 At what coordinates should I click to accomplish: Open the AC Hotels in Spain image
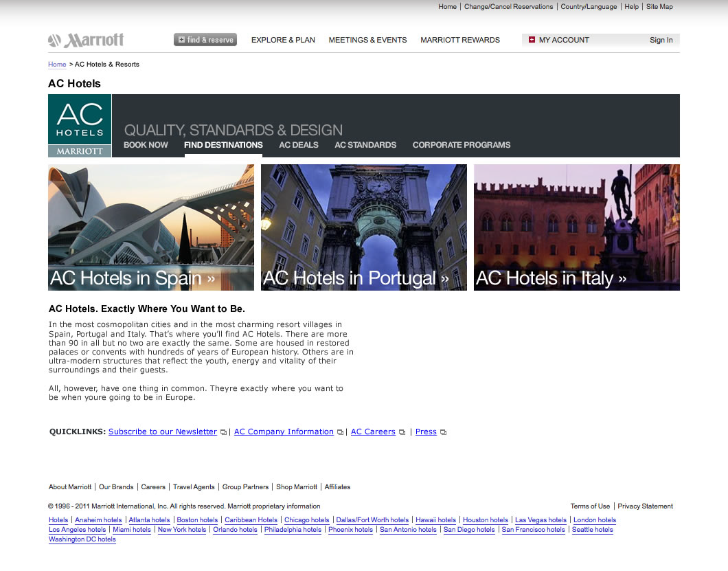[151, 227]
